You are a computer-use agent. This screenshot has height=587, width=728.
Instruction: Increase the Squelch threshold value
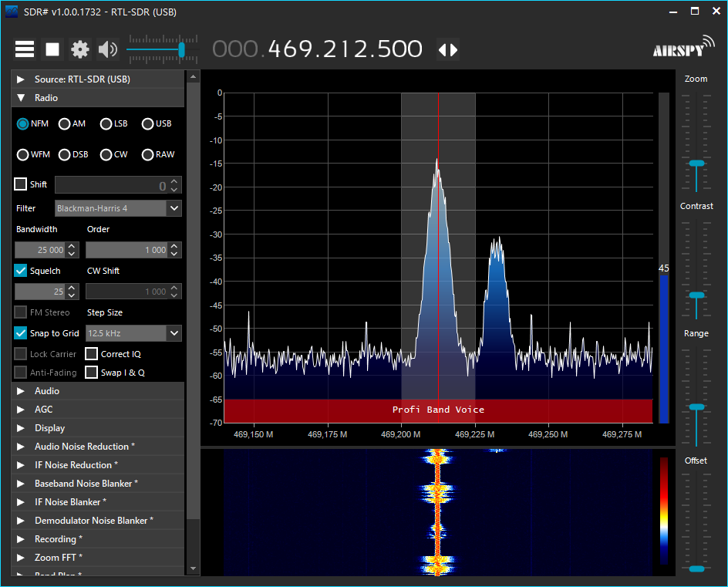point(72,288)
